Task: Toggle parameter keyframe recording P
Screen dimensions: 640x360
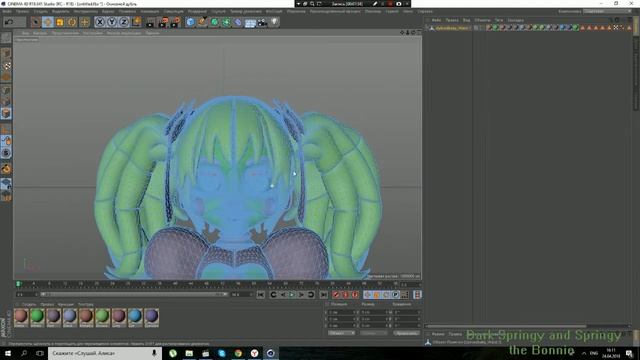Action: tap(396, 295)
